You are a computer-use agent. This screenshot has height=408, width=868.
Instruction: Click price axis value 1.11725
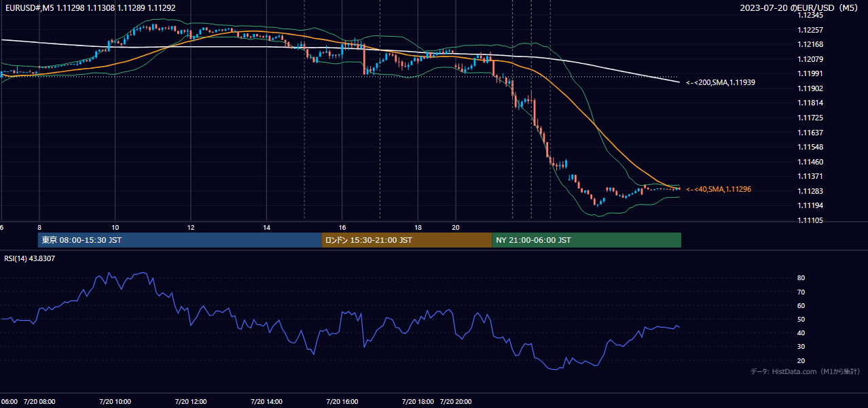810,118
